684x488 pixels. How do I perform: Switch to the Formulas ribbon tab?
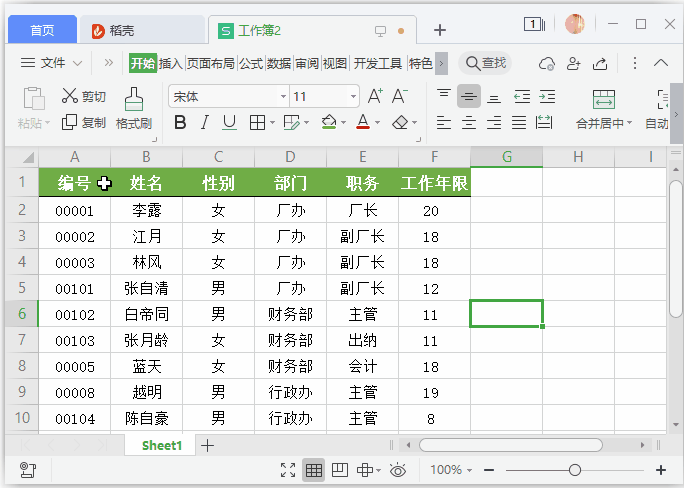point(250,63)
